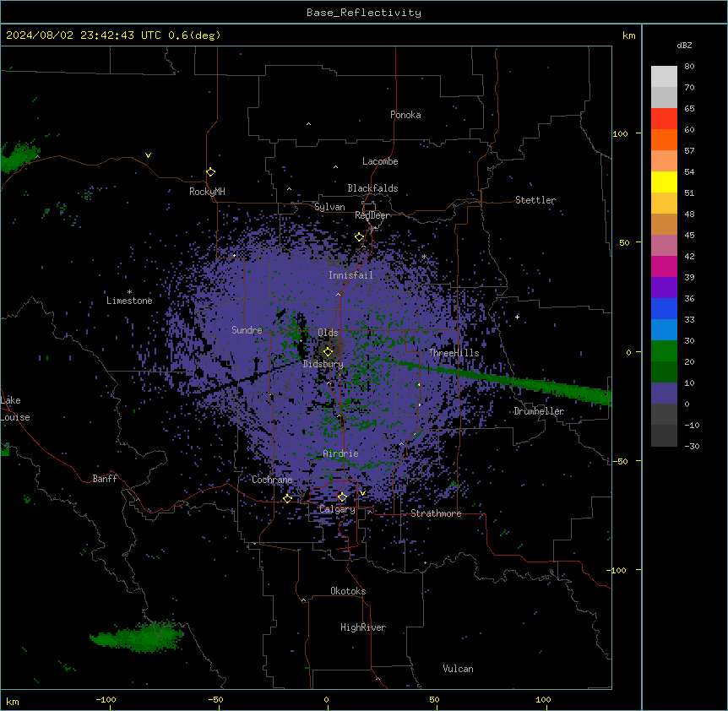
Task: Click the yellow diamond radar site marker at Olds
Action: [x=328, y=352]
